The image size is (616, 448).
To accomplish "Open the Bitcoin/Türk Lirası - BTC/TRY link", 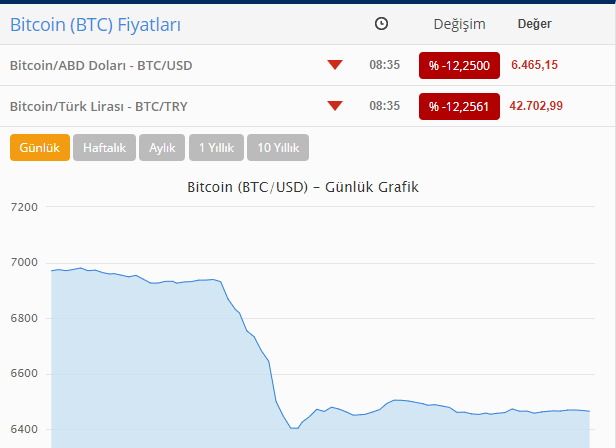I will 99,106.
